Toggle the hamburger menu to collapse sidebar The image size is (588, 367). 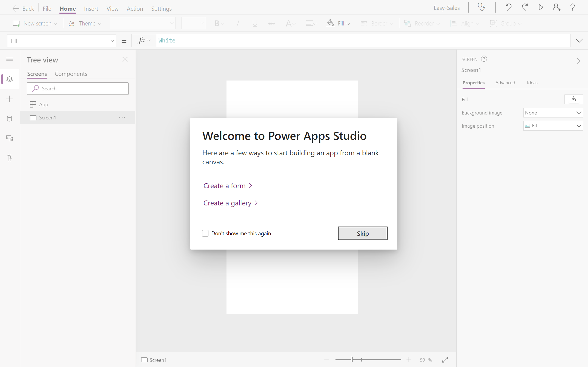[x=10, y=59]
